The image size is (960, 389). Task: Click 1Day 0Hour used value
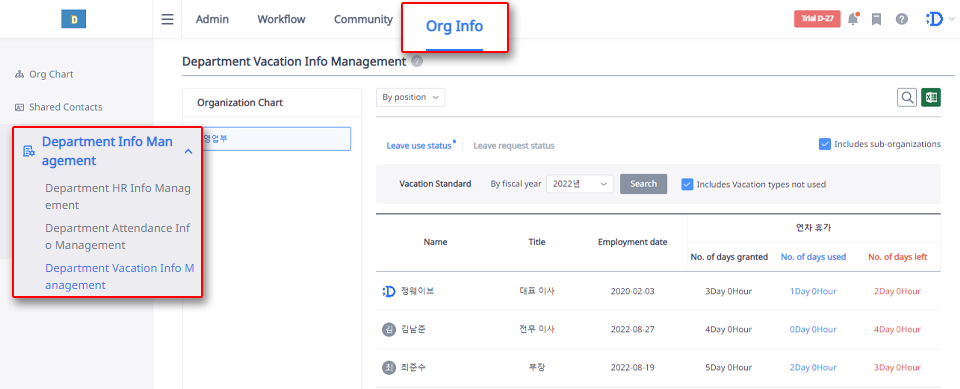tap(813, 292)
